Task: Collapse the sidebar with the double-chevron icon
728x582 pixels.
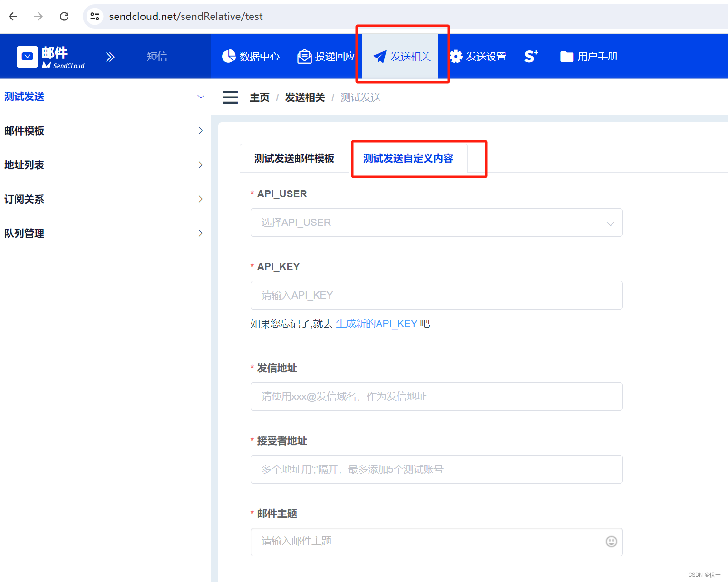Action: pyautogui.click(x=110, y=56)
